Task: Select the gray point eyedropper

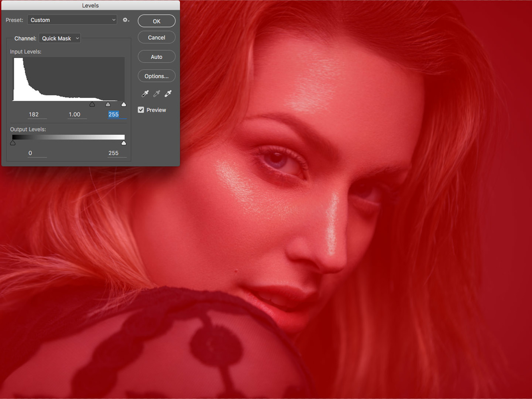Action: (157, 93)
